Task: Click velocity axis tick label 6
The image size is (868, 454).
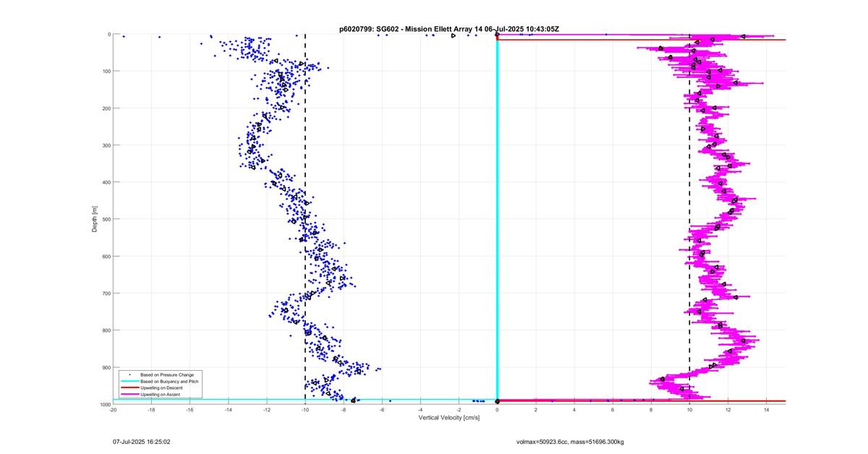Action: [x=613, y=410]
